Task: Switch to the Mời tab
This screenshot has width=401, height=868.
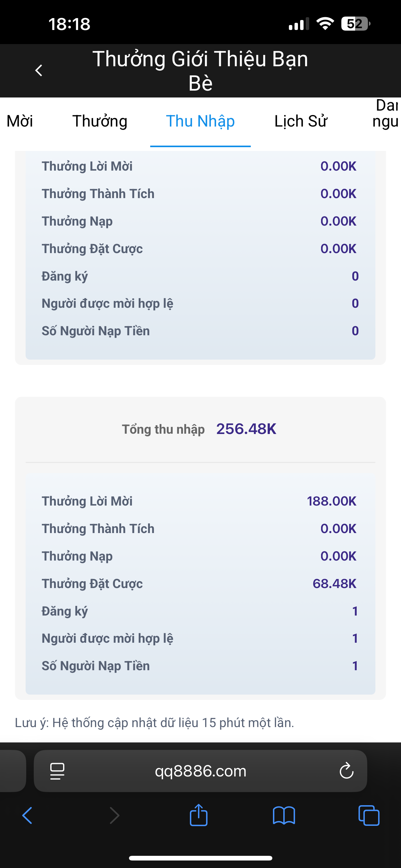Action: point(20,121)
